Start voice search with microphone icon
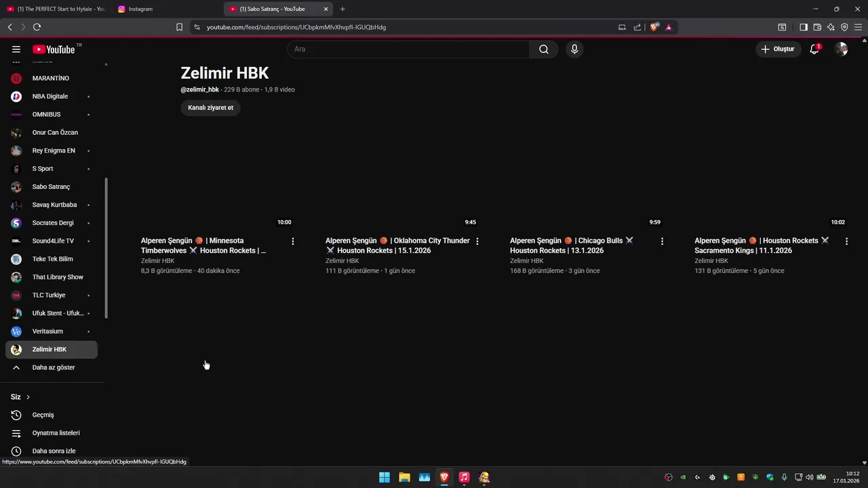Image resolution: width=868 pixels, height=488 pixels. 574,49
